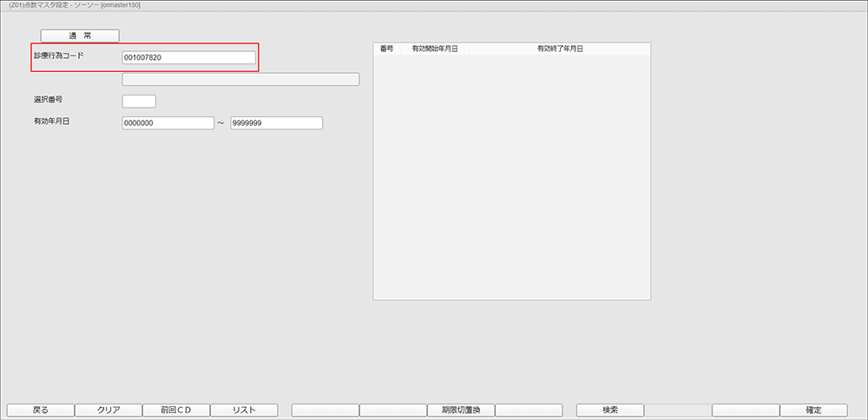Image resolution: width=868 pixels, height=420 pixels.
Task: Click the 有効終了年月日 column header
Action: (x=559, y=49)
